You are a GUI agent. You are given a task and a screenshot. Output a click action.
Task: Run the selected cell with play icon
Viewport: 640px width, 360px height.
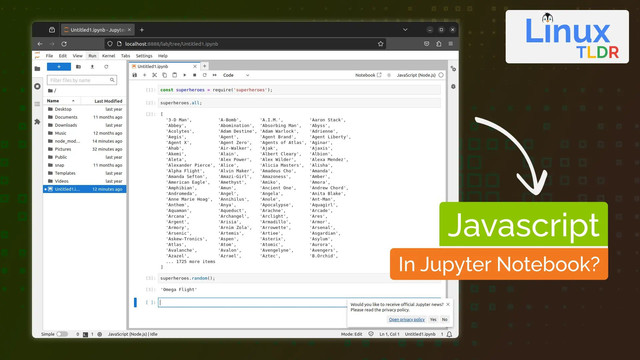(x=184, y=75)
